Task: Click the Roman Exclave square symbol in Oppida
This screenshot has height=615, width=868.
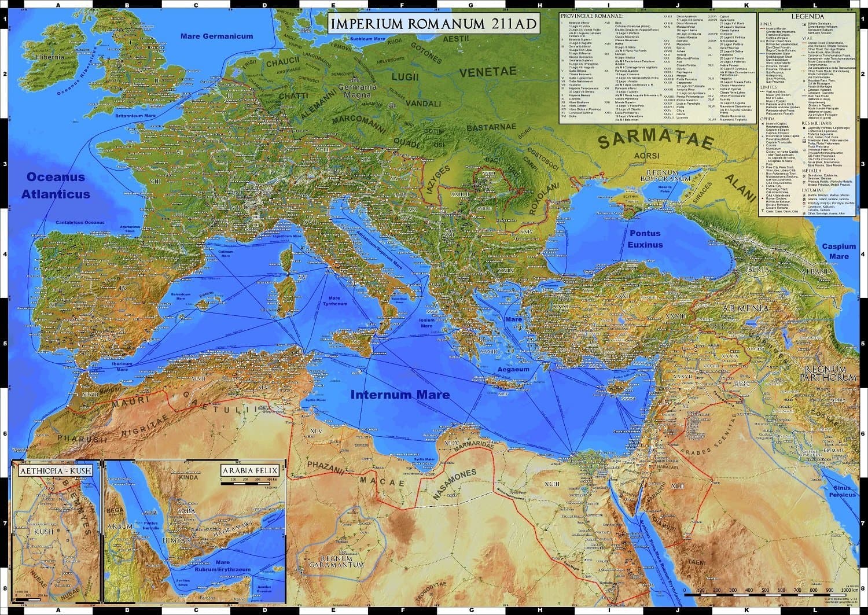Action: tap(763, 198)
